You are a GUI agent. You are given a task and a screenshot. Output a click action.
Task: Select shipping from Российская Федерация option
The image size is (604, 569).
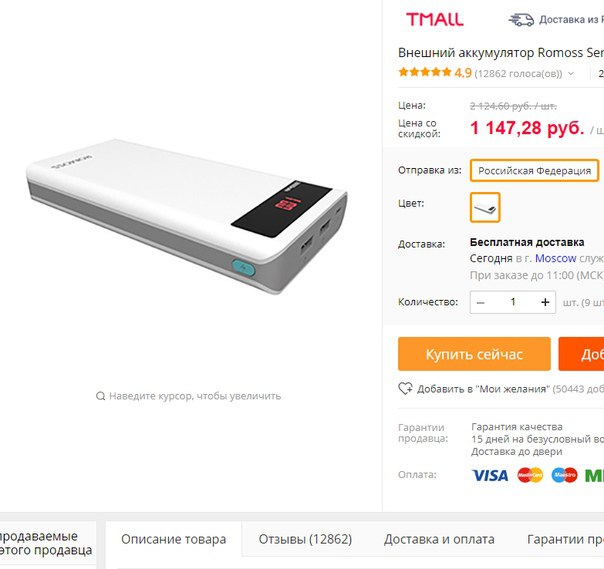534,170
